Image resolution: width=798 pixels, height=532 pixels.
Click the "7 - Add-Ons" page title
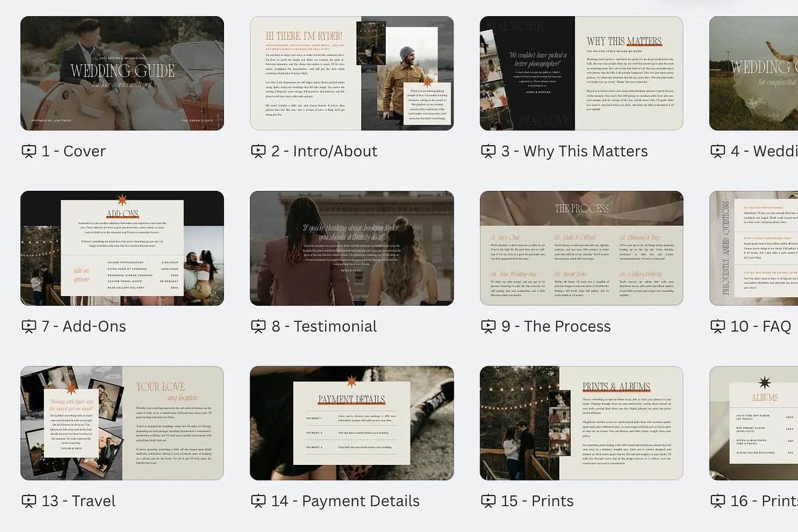point(84,327)
